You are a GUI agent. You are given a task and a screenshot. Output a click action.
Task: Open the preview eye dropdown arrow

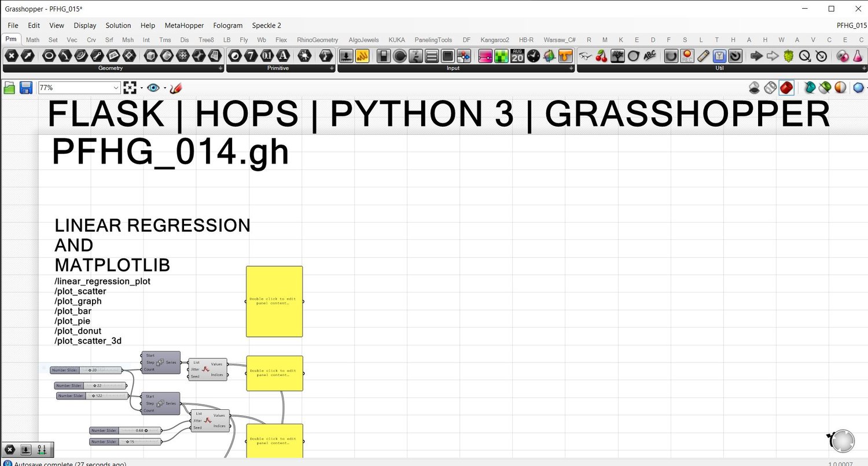165,88
